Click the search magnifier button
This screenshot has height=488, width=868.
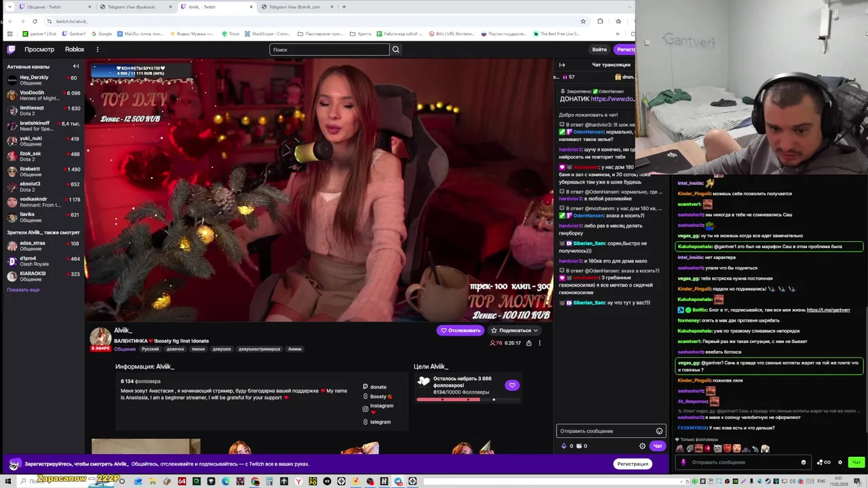click(x=396, y=49)
